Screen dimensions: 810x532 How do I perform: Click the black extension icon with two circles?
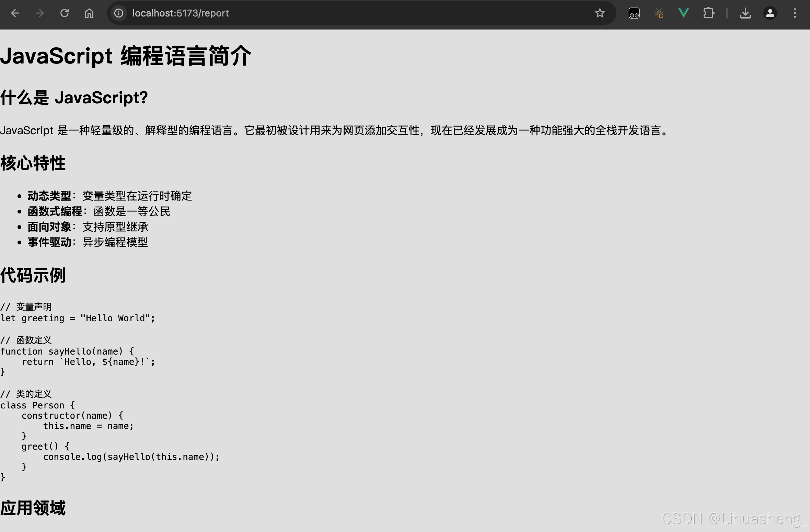click(634, 13)
